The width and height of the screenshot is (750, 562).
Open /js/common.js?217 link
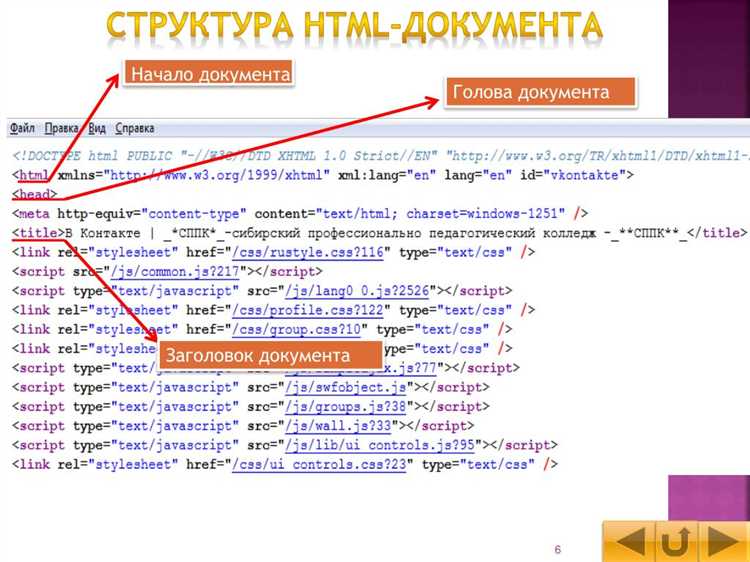[175, 272]
